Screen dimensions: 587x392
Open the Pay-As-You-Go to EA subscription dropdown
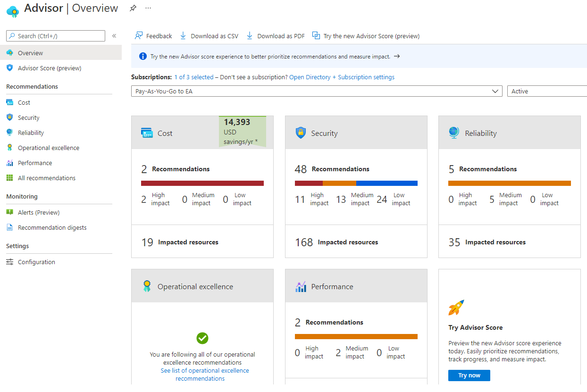point(317,91)
